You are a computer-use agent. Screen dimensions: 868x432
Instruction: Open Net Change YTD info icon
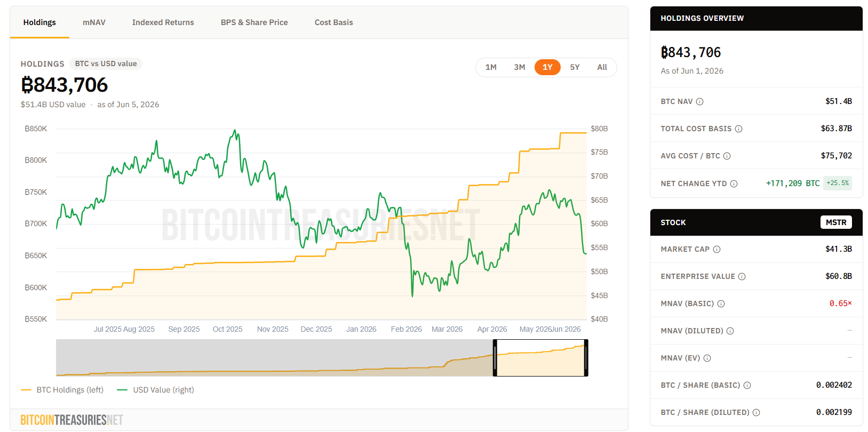click(734, 183)
